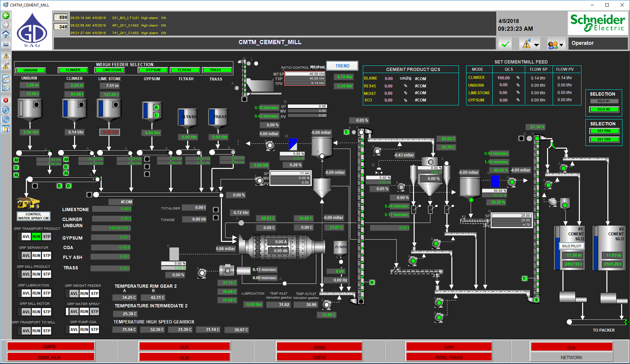Navigate to CMPR page
This screenshot has width=630, height=364.
tap(51, 346)
